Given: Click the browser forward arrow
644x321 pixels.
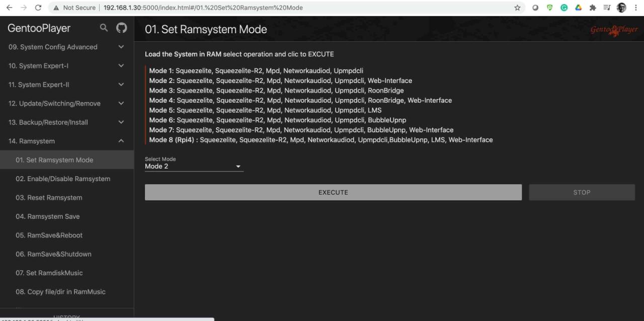Looking at the screenshot, I should click(x=24, y=8).
